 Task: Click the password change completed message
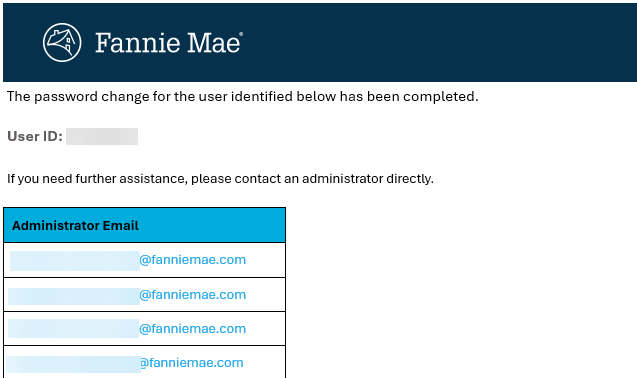(x=243, y=97)
